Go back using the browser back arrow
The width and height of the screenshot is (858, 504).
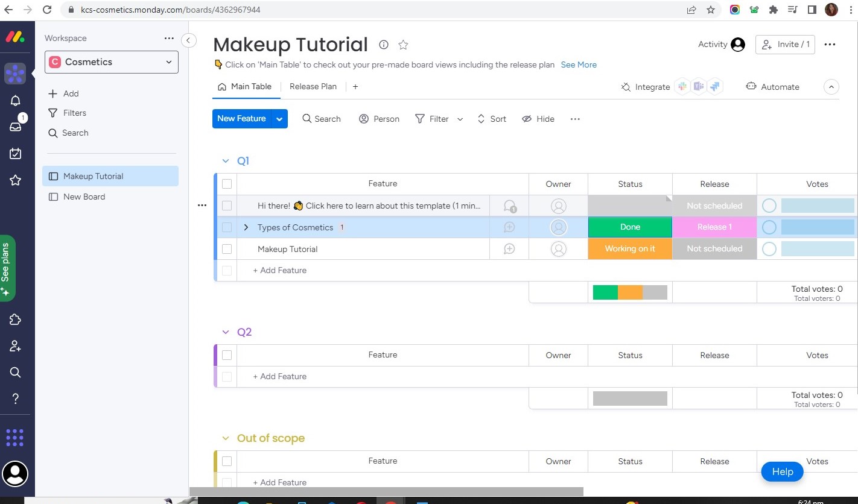pyautogui.click(x=8, y=10)
